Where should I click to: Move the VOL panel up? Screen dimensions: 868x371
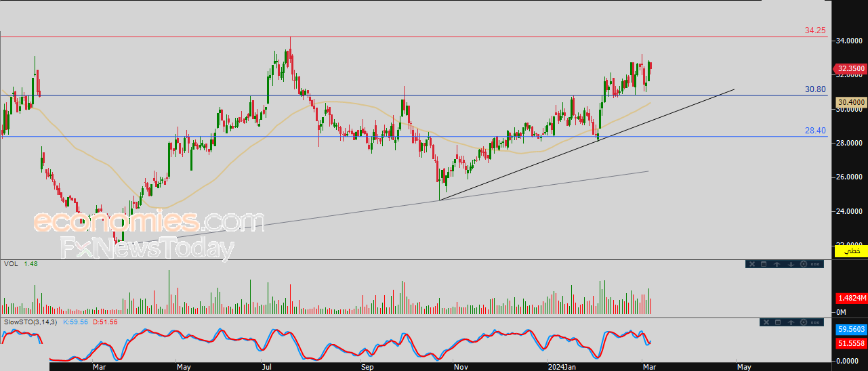coord(777,265)
